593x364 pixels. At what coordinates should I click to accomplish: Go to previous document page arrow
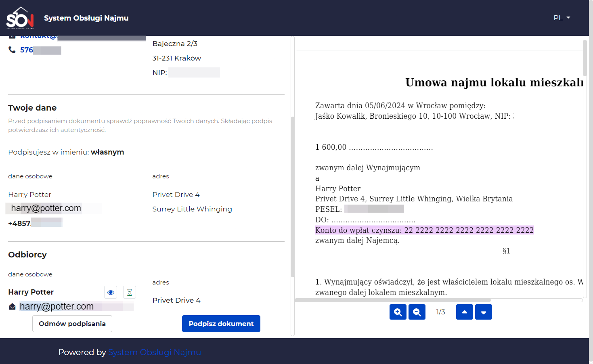465,312
